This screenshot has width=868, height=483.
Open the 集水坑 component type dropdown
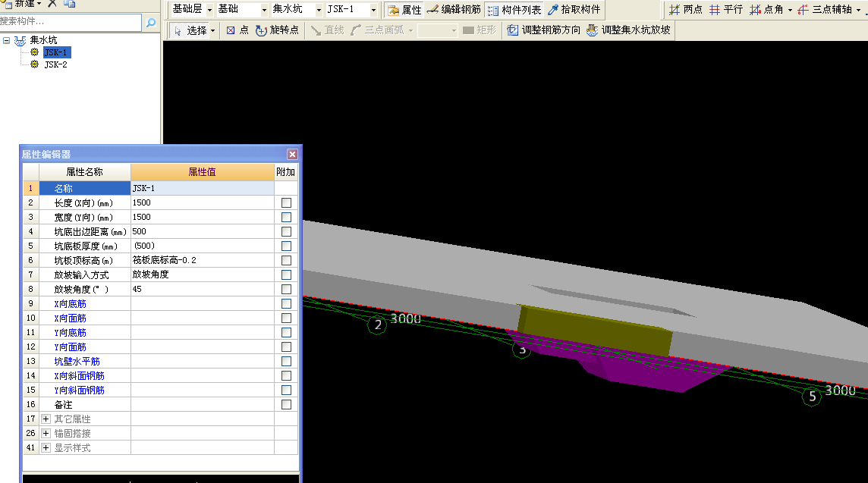point(319,10)
